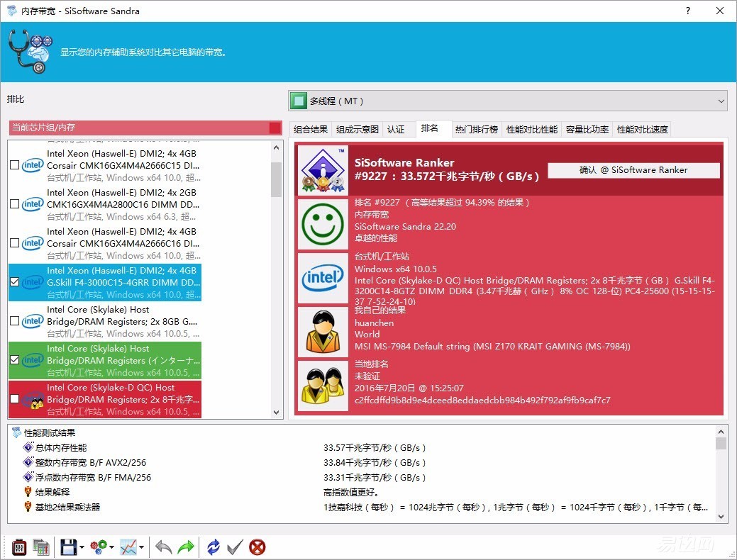This screenshot has width=737, height=560.
Task: Switch to the 性能对比性能 tab
Action: (531, 129)
